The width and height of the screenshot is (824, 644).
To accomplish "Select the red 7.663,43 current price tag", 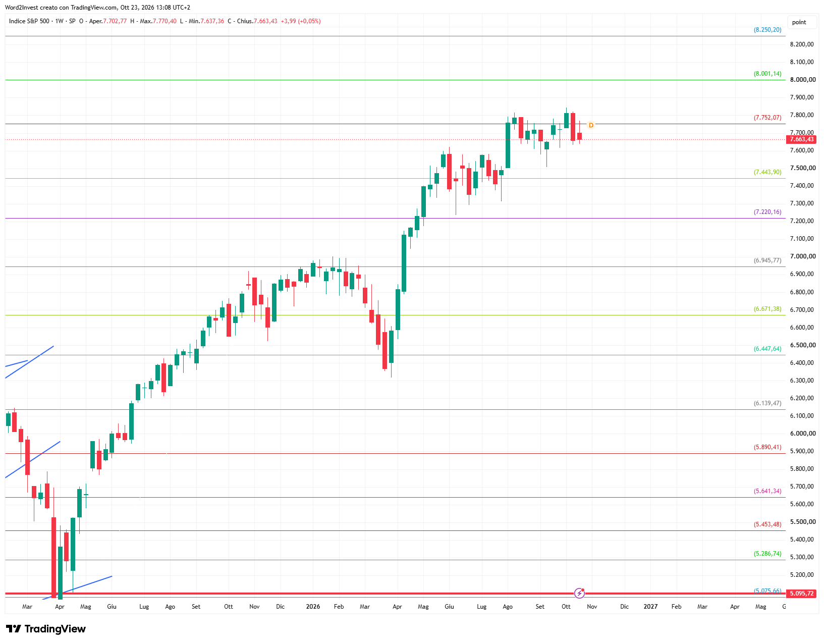I will (x=802, y=139).
